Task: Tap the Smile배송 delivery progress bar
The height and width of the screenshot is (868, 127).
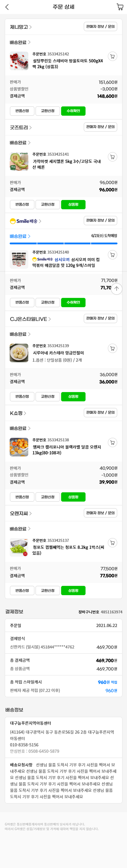Action: 63,243
